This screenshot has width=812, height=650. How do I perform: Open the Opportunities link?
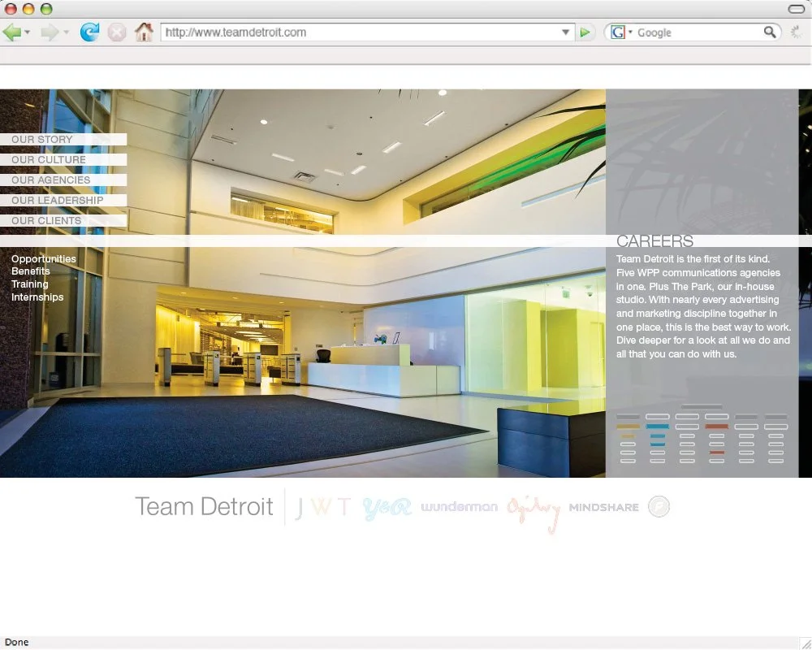pyautogui.click(x=44, y=258)
